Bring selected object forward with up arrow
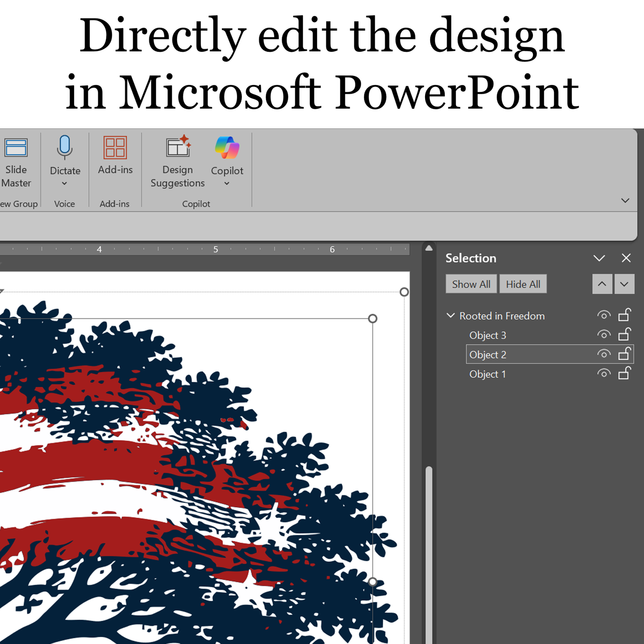The height and width of the screenshot is (644, 644). tap(602, 284)
